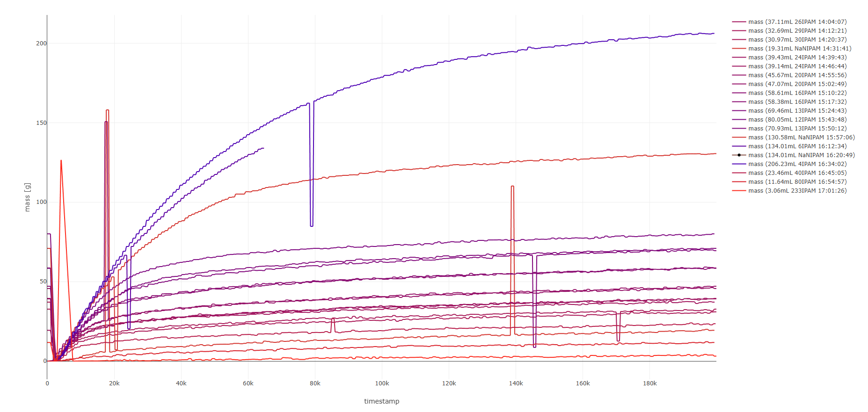Hide the 130.58mL NaNIPAM 15:57:06 series
Image resolution: width=868 pixels, height=412 pixels.
(801, 137)
